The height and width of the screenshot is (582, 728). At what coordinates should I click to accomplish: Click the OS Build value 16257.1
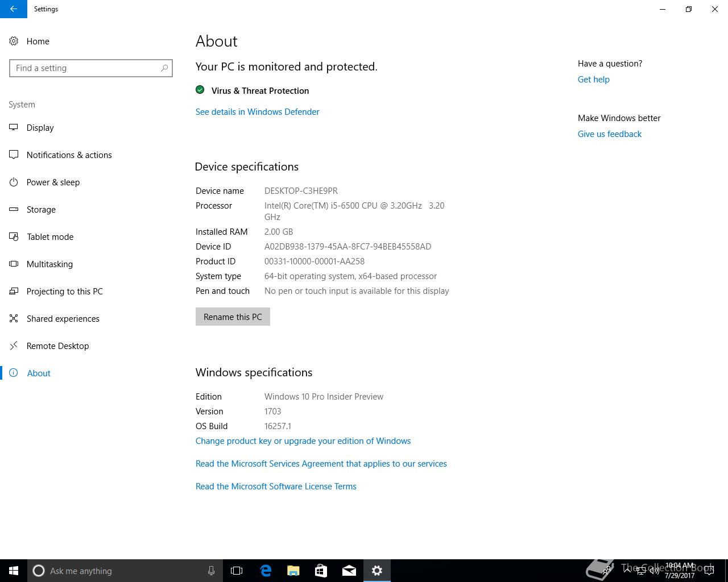pos(278,426)
